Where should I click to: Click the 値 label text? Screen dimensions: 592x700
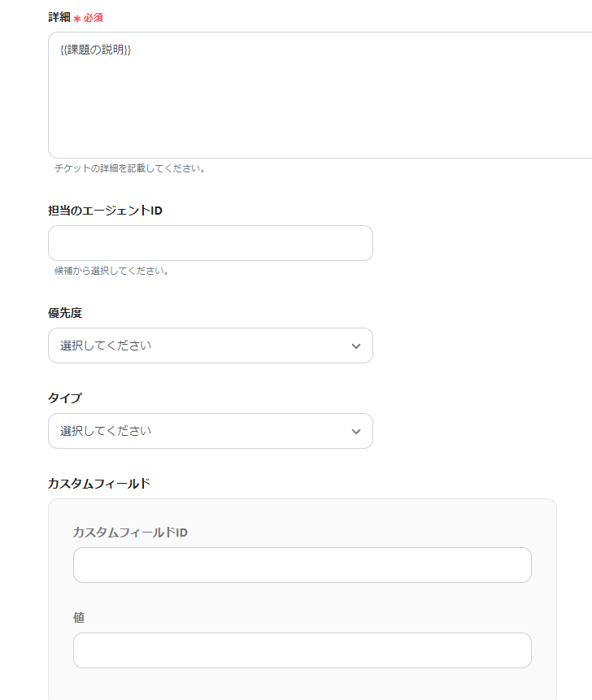point(79,618)
